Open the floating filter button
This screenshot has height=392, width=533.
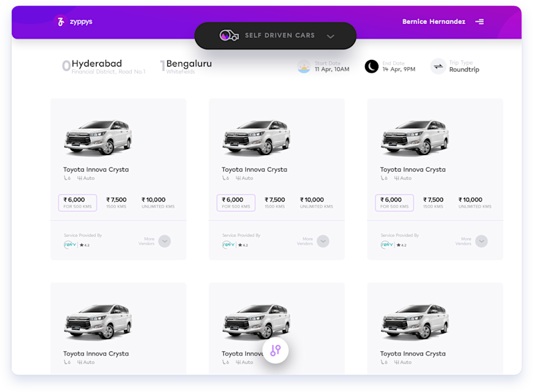coord(275,350)
